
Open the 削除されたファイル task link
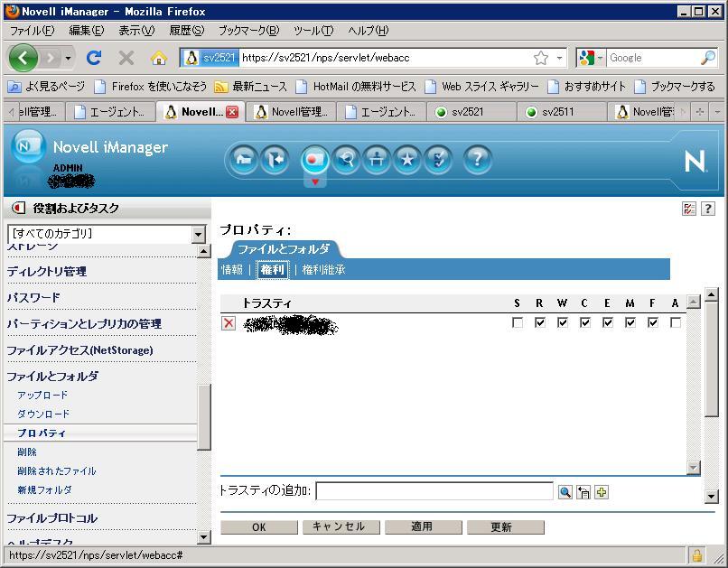point(57,471)
